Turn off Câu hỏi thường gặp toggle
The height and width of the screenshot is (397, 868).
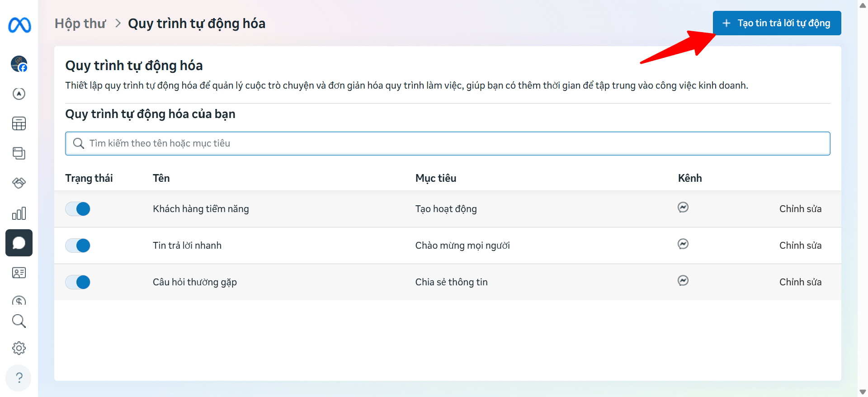point(78,282)
